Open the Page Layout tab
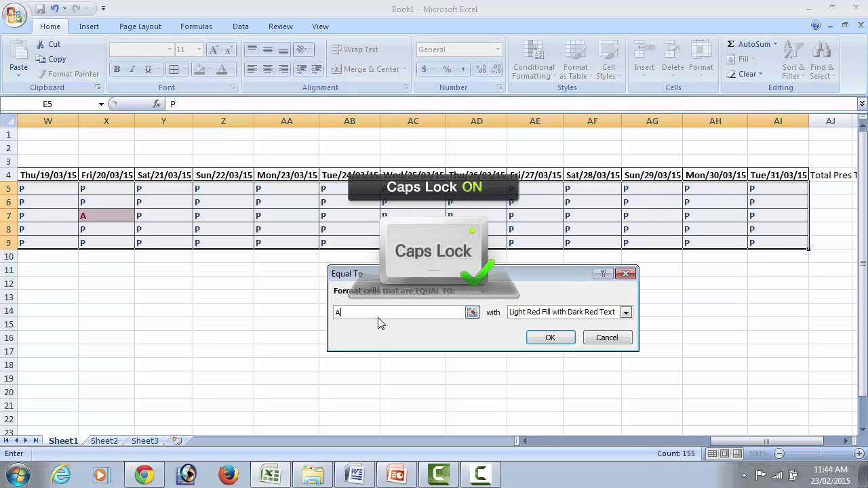The width and height of the screenshot is (868, 488). (140, 26)
